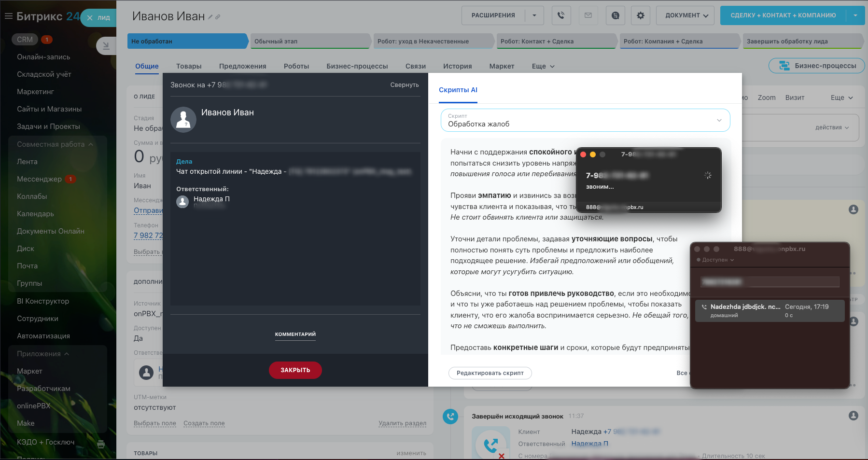This screenshot has height=460, width=868.
Task: Click СДЕЛКУ + КОНТАКТ + КОМПАНИЮ button
Action: 783,15
